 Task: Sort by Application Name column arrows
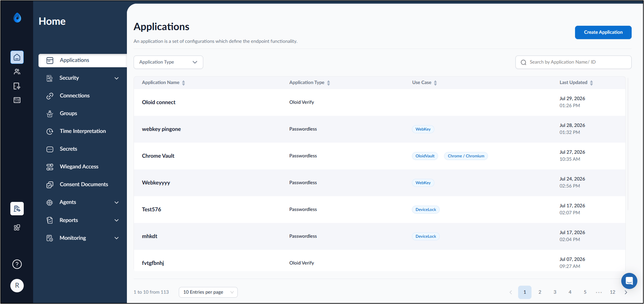pyautogui.click(x=184, y=83)
